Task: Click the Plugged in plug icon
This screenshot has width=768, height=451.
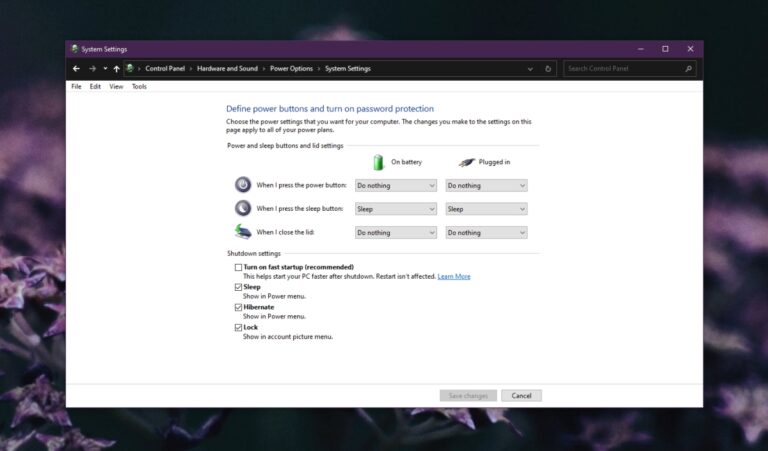Action: (467, 162)
